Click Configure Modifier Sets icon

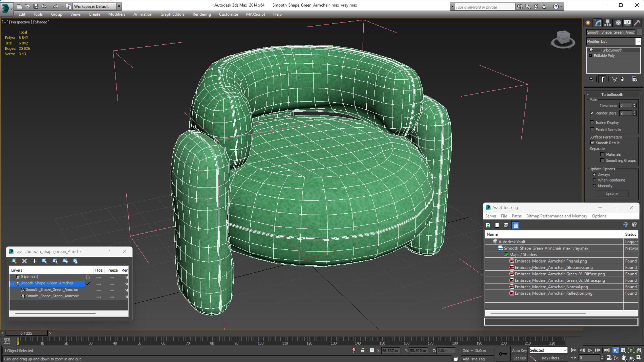[x=635, y=79]
